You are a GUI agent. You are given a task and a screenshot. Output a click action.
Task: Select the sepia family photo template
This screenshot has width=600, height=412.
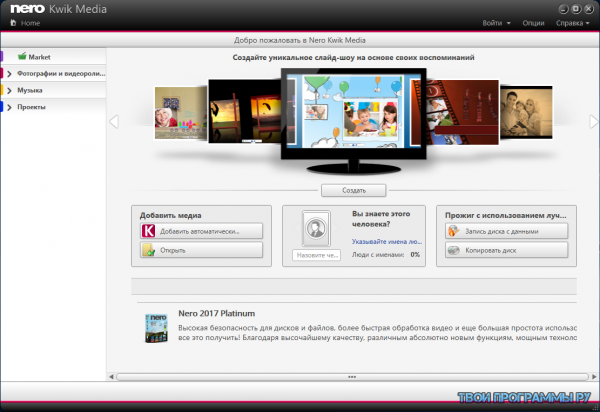[x=526, y=112]
